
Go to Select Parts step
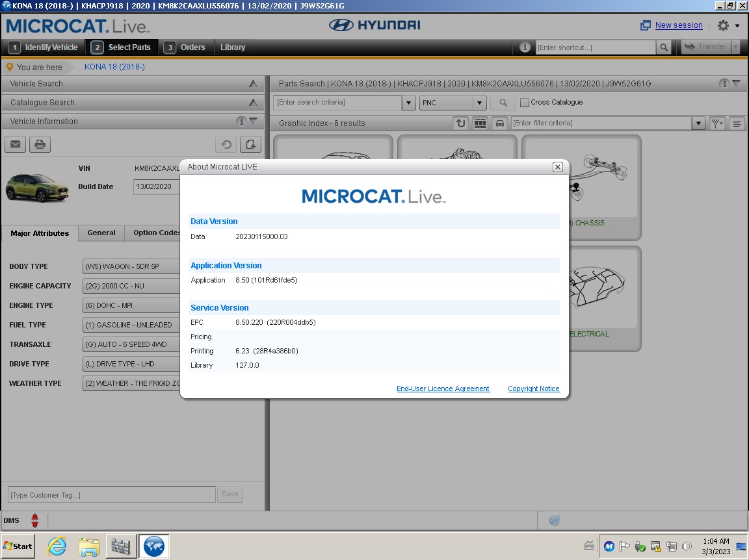pos(122,47)
